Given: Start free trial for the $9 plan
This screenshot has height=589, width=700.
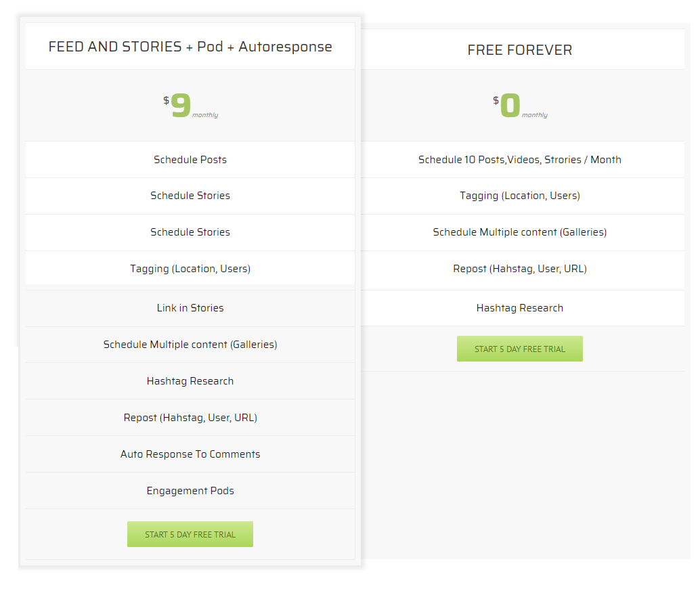Looking at the screenshot, I should [190, 534].
